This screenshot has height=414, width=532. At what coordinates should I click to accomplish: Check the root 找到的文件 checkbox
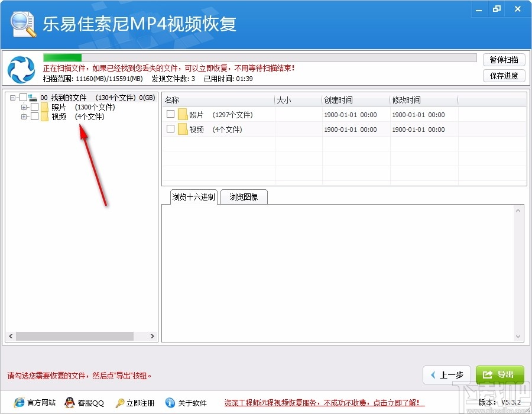coord(24,97)
